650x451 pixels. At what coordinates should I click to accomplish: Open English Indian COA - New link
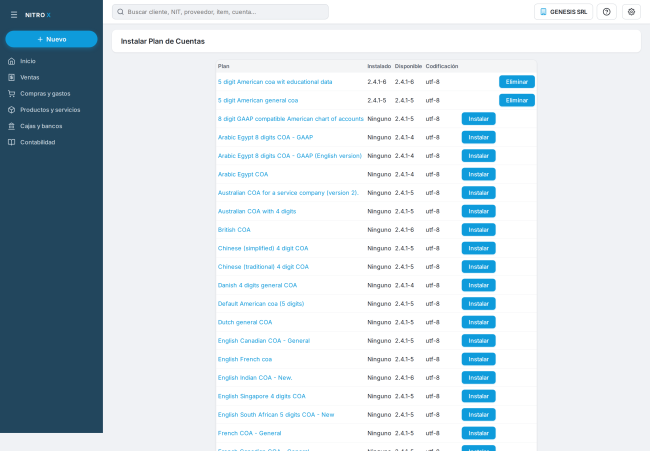coord(255,378)
